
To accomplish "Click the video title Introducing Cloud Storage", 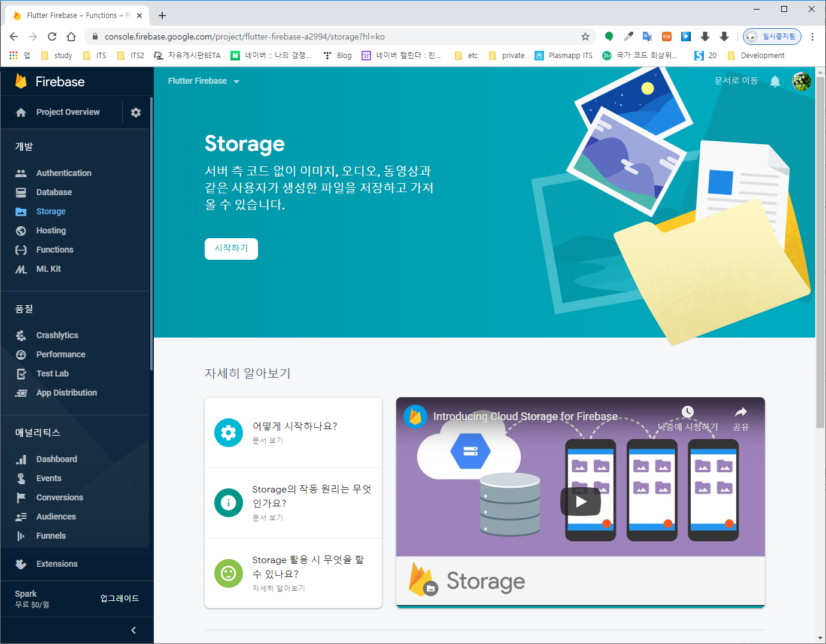I will [526, 417].
